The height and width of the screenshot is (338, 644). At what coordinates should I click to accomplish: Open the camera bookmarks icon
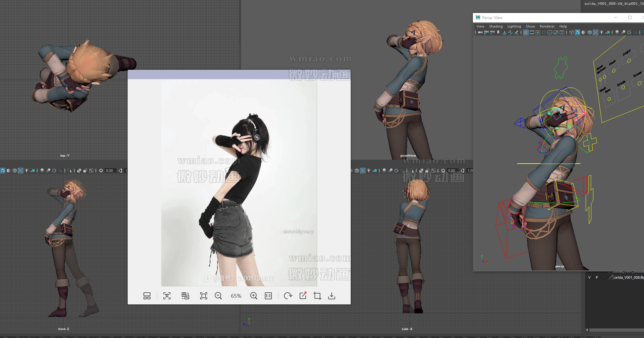coord(498,32)
